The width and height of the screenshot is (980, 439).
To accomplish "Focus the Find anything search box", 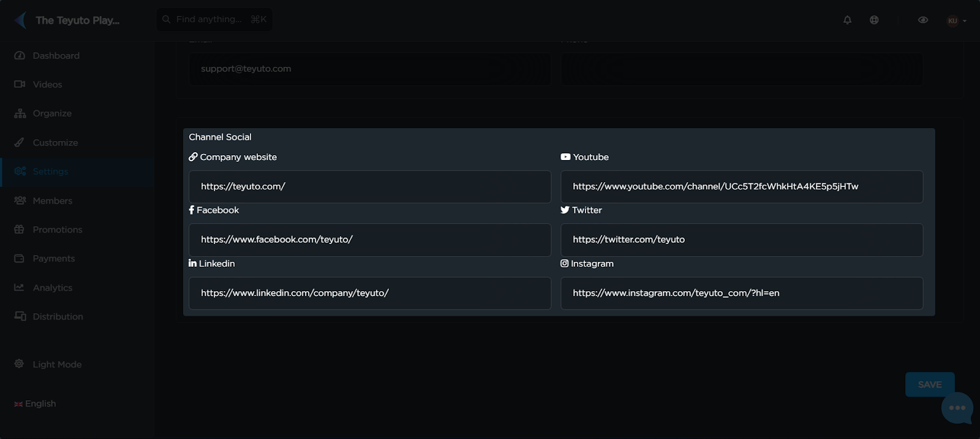I will coord(214,20).
